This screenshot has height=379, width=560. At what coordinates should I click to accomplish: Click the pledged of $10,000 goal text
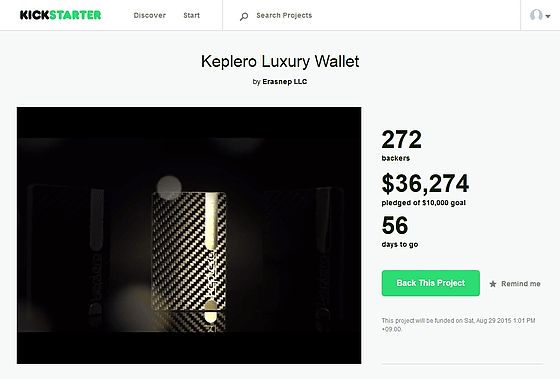click(x=424, y=203)
